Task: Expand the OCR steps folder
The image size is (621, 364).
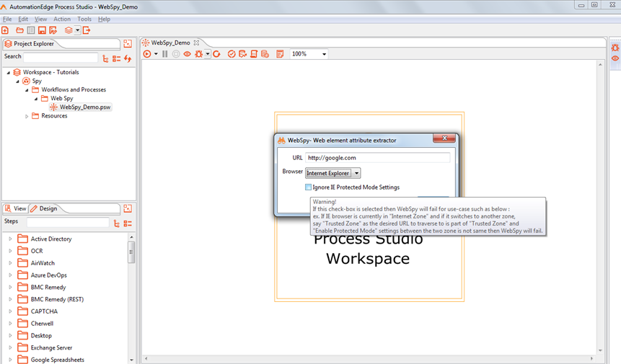Action: (x=10, y=251)
